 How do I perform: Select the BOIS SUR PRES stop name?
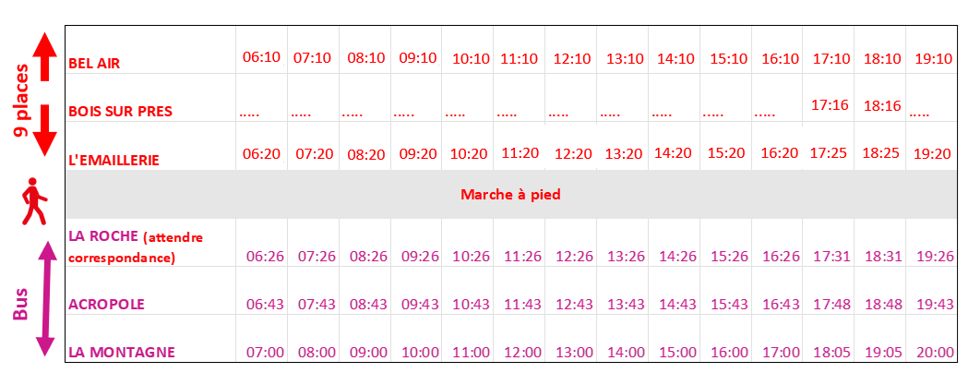coord(121,112)
